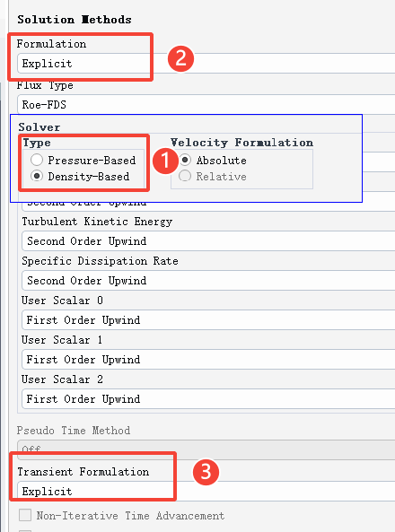Screen dimensions: 395x532
Task: Open Transient Formulation dropdown showing Explicit
Action: pyautogui.click(x=206, y=491)
